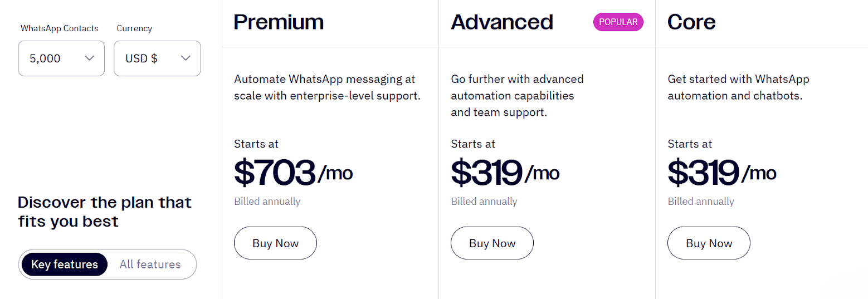Select the Premium plan heading

tap(279, 22)
